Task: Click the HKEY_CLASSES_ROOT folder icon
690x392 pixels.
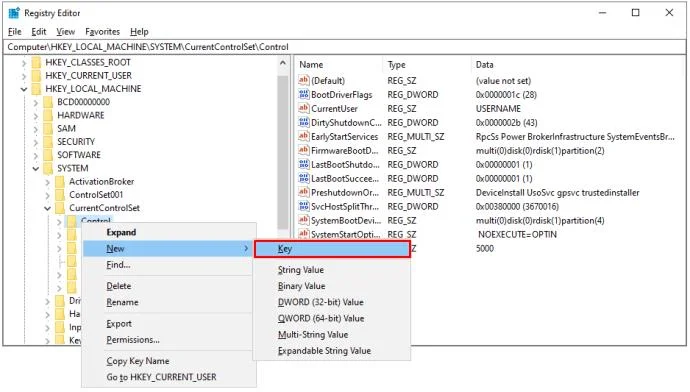Action: pyautogui.click(x=37, y=62)
